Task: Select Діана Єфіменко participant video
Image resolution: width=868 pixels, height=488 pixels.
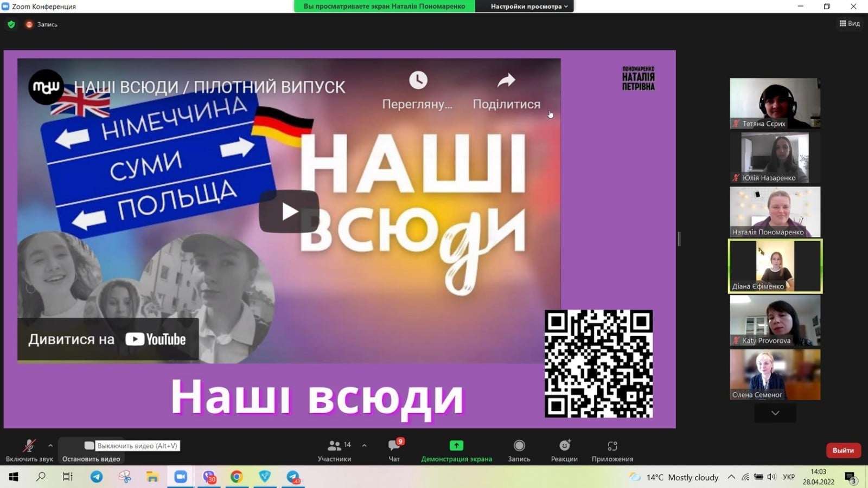Action: pyautogui.click(x=775, y=266)
